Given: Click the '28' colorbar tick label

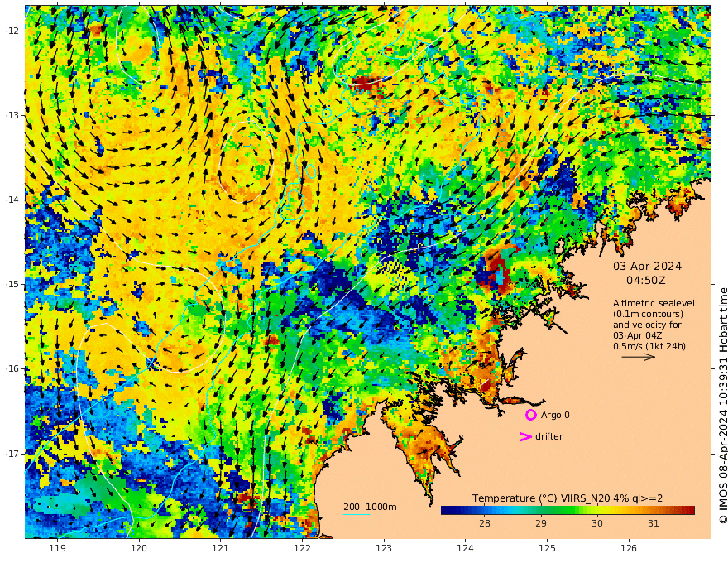Looking at the screenshot, I should [485, 523].
